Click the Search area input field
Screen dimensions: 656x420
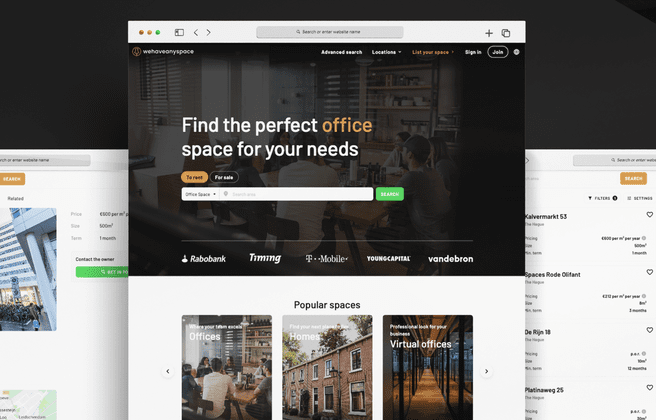[x=296, y=194]
